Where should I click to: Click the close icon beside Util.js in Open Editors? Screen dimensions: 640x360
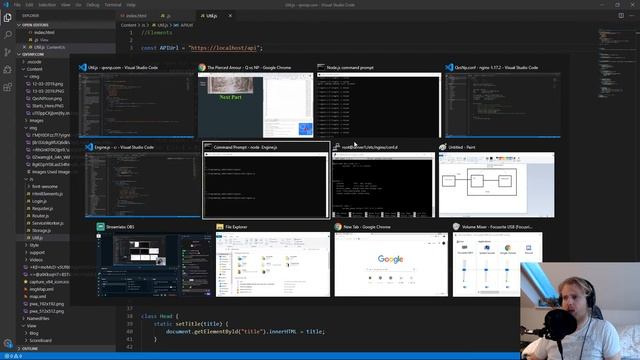tap(24, 47)
